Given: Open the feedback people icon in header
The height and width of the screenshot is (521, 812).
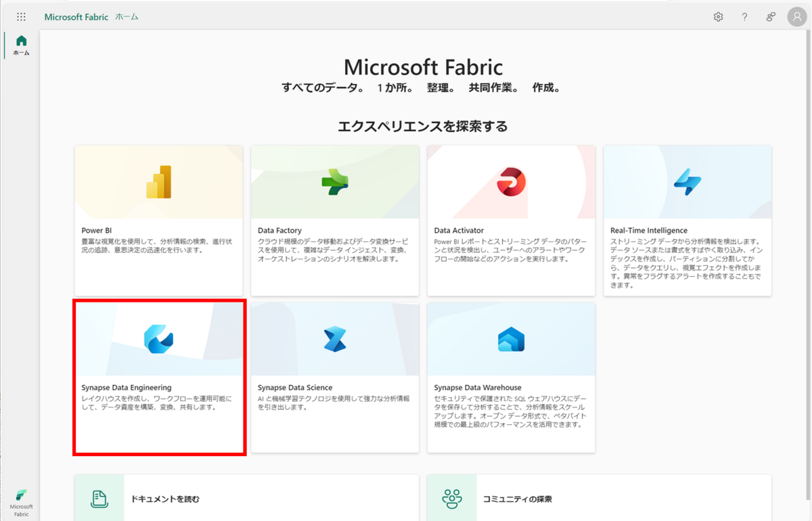Looking at the screenshot, I should point(771,17).
